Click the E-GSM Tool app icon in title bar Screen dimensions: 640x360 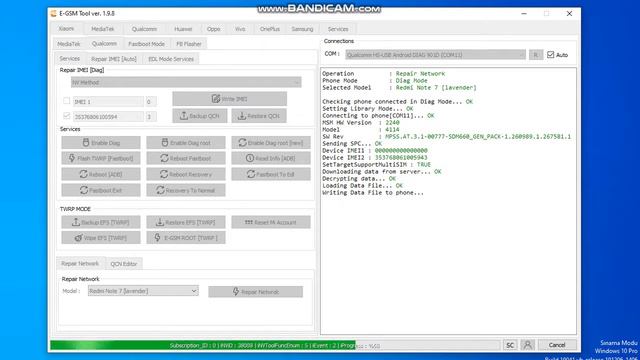coord(53,13)
